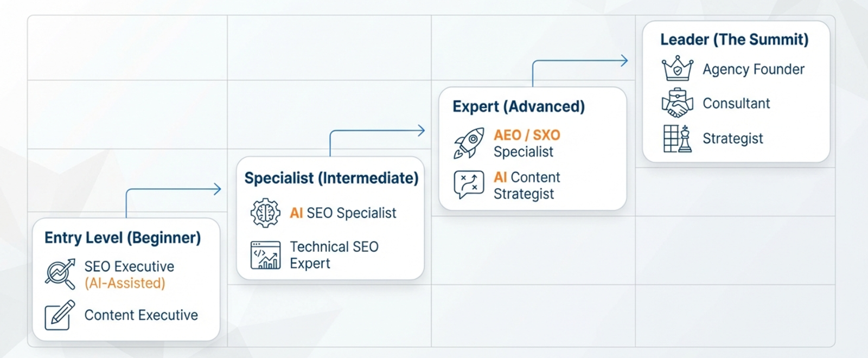
Task: Click the crown icon beside Agency Founder
Action: coord(678,69)
